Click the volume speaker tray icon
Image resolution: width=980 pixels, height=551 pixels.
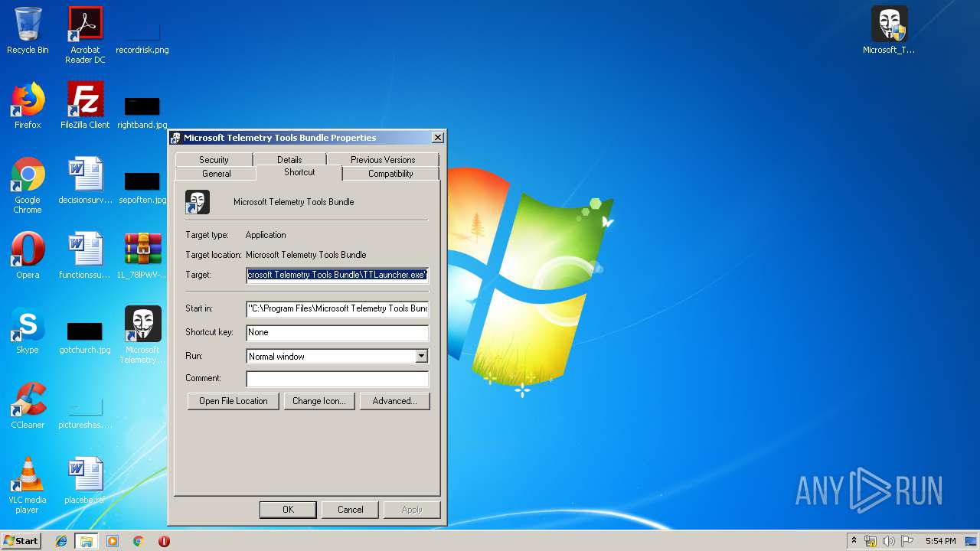click(x=889, y=541)
